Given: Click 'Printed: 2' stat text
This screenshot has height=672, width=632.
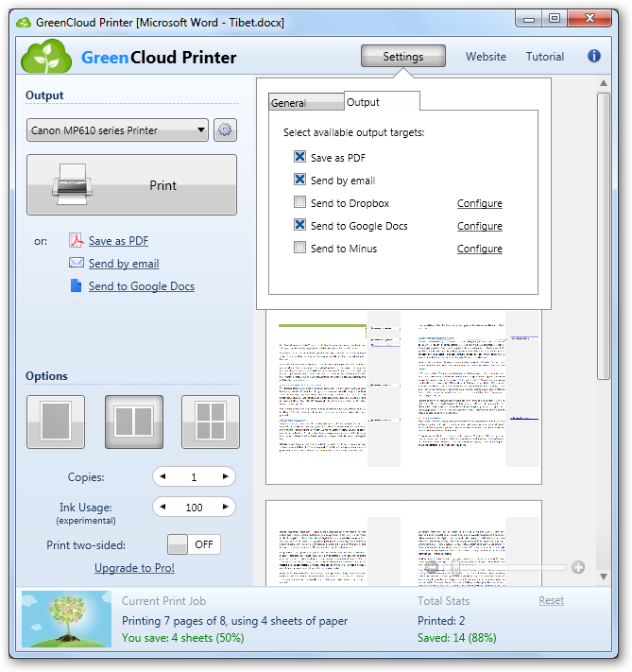Looking at the screenshot, I should [441, 621].
